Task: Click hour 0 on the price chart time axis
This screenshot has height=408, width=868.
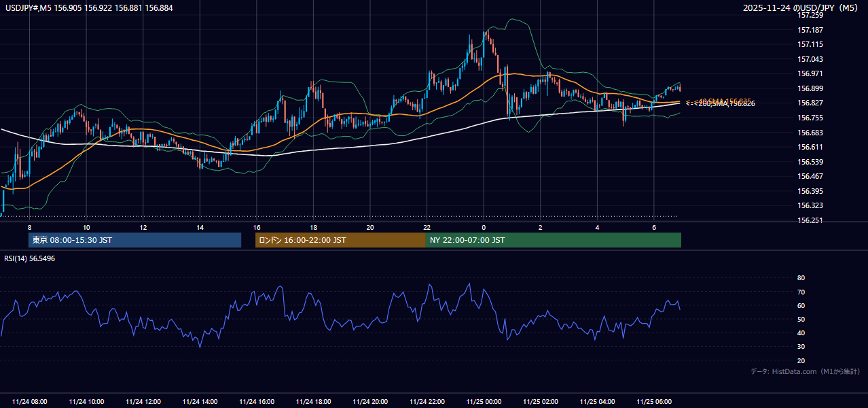Action: coord(484,227)
